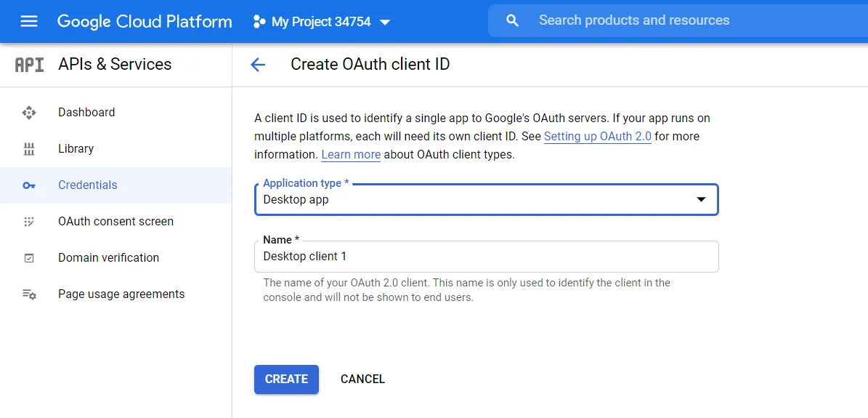
Task: Open the hamburger navigation menu
Action: click(29, 22)
